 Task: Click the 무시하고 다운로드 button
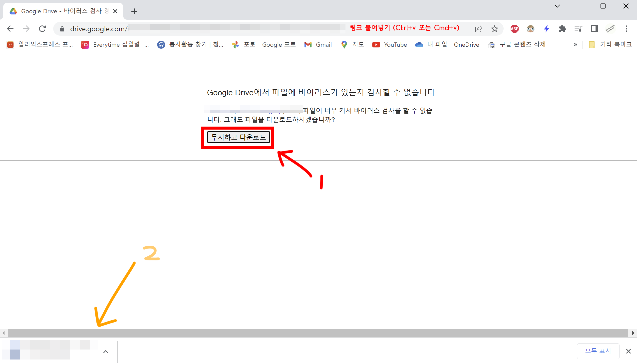pyautogui.click(x=238, y=137)
